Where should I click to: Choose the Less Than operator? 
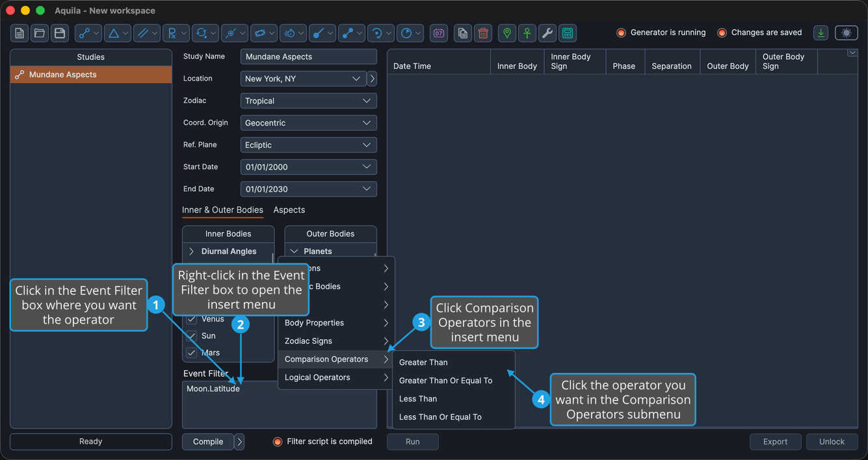[453, 399]
